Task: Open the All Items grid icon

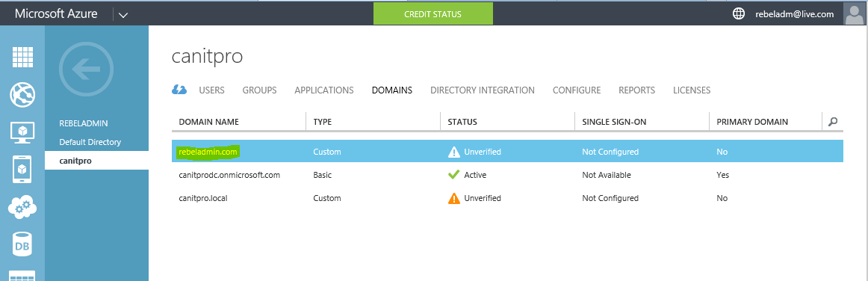Action: 22,58
